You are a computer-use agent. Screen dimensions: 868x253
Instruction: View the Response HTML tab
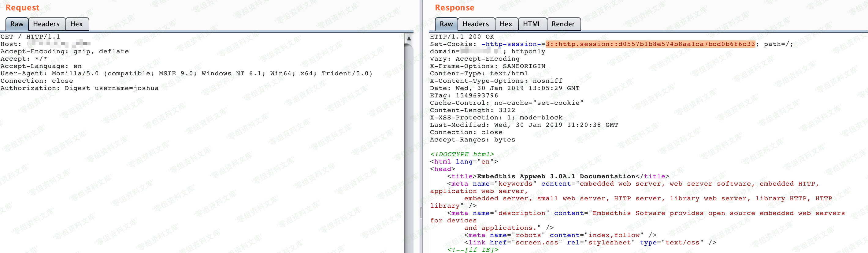click(x=532, y=24)
